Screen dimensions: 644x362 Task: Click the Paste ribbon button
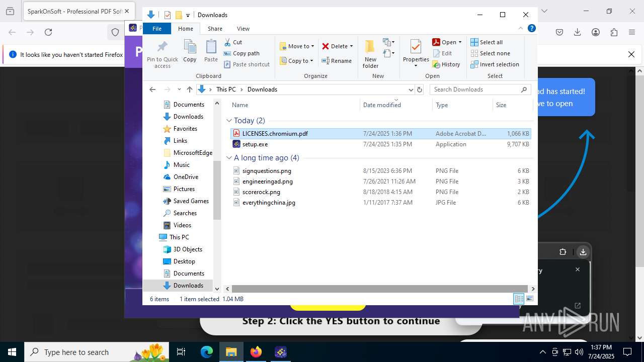(211, 51)
